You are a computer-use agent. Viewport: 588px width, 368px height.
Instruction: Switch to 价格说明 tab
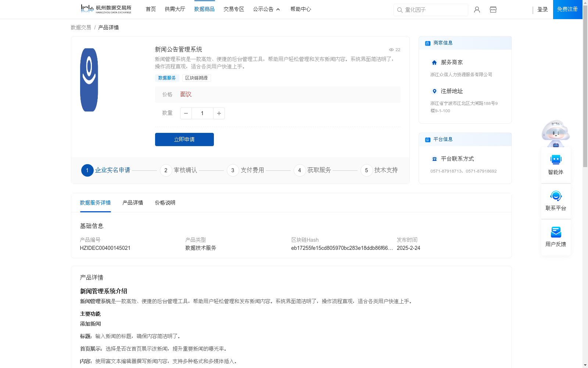(165, 203)
